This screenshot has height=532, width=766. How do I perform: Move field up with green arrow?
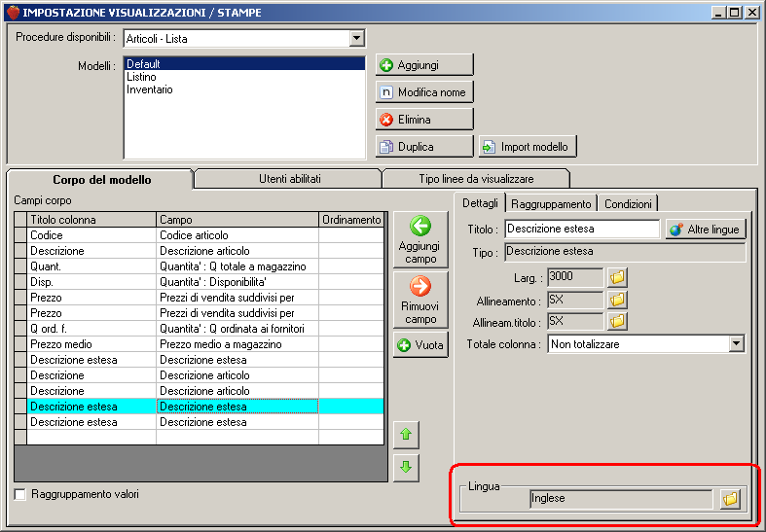[406, 435]
